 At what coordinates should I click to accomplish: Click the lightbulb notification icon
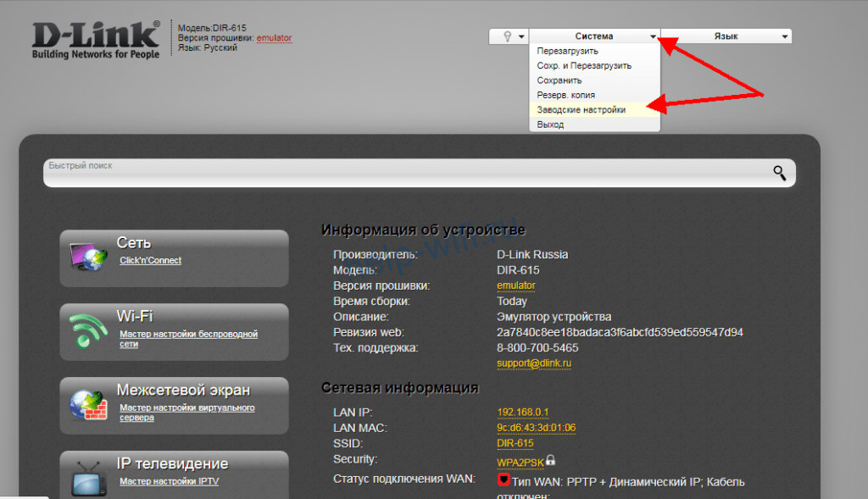508,36
